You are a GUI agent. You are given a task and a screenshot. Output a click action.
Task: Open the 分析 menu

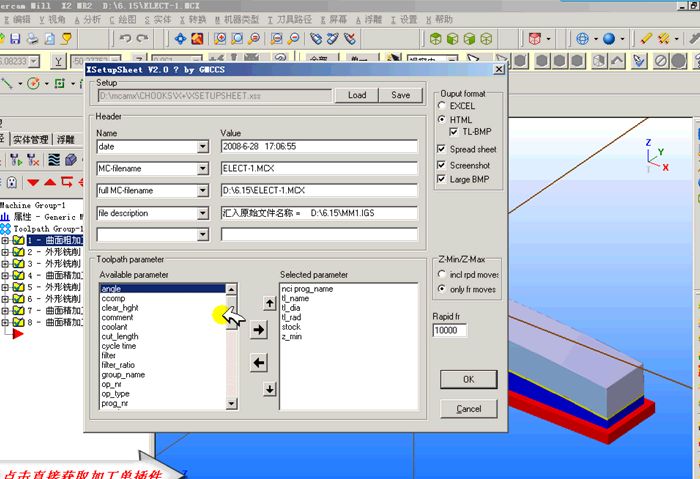pyautogui.click(x=88, y=19)
